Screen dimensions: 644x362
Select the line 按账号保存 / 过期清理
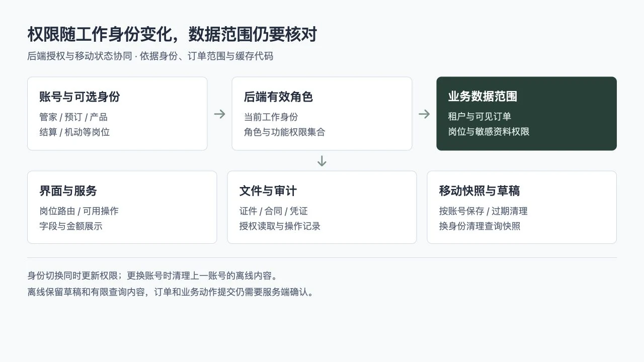point(483,211)
